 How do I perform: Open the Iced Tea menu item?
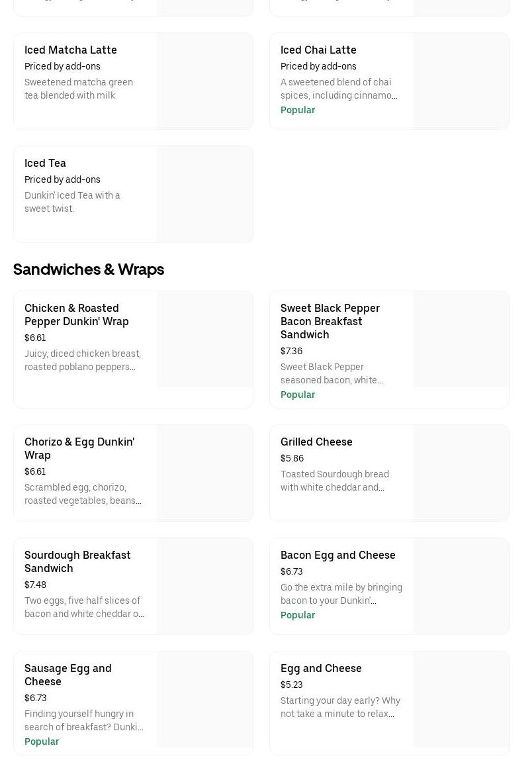coord(45,163)
